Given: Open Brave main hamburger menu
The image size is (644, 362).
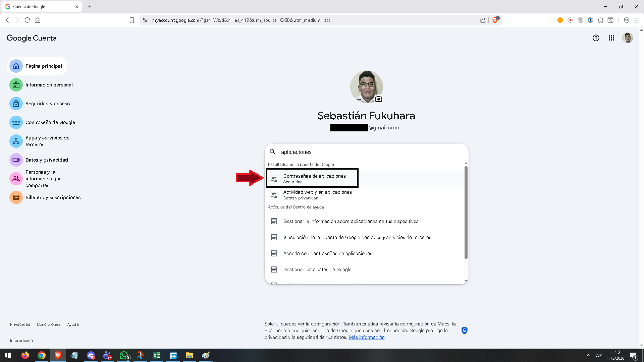Looking at the screenshot, I should (x=636, y=20).
